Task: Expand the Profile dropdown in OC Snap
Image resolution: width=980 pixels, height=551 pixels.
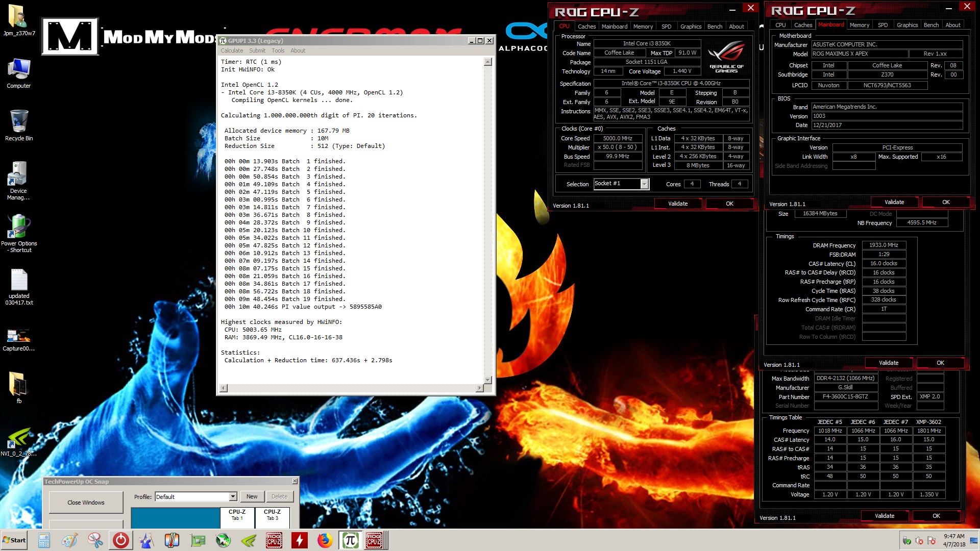Action: [x=233, y=497]
